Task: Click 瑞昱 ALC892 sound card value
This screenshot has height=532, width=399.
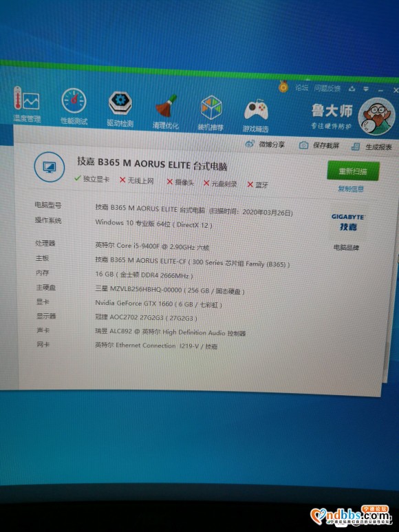Action: coord(170,332)
